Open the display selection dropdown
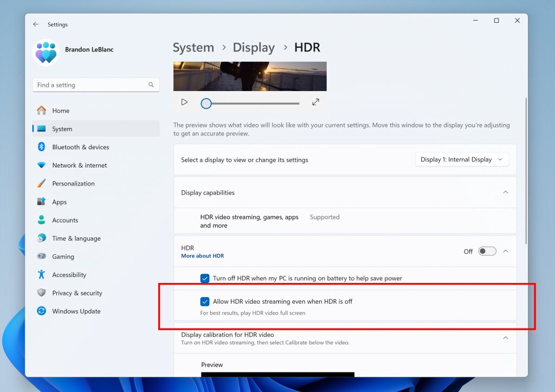This screenshot has width=555, height=392. click(462, 159)
